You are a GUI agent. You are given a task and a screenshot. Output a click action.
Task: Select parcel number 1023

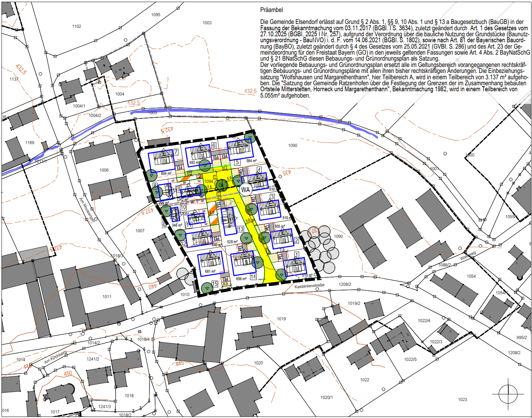pos(463,399)
